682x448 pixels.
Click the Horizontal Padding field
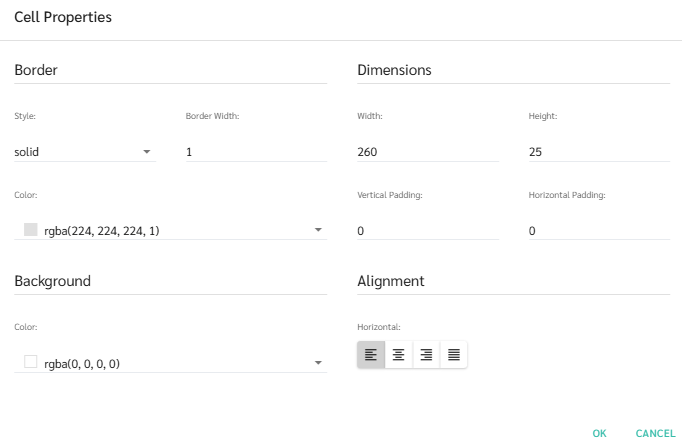pos(599,231)
